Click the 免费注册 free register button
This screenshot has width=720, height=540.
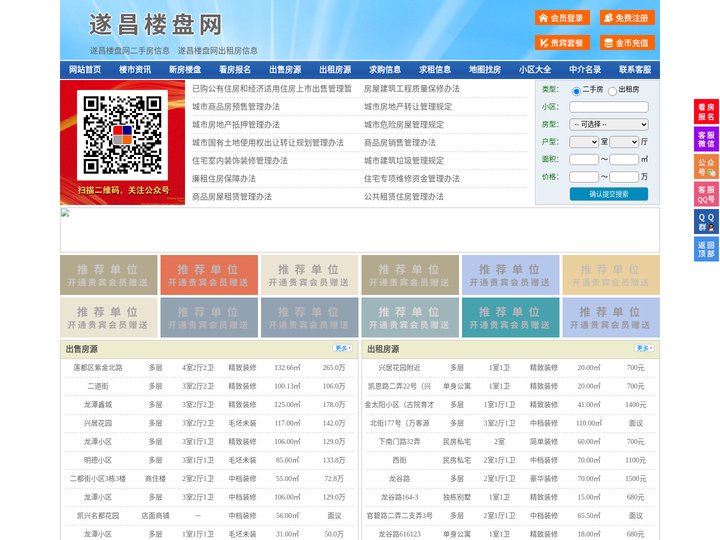pos(627,18)
